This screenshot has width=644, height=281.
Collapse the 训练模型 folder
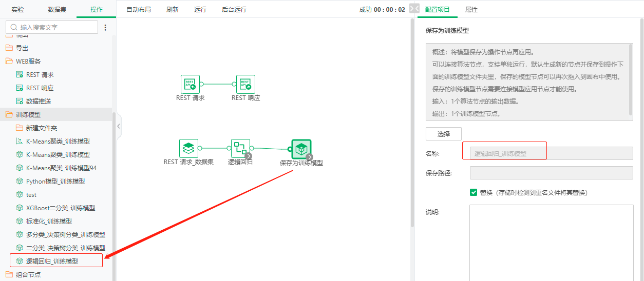point(28,115)
